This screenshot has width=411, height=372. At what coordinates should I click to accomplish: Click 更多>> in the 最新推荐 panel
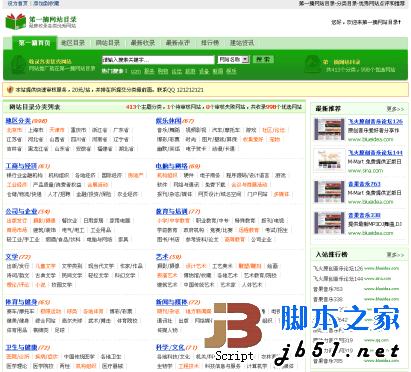pyautogui.click(x=395, y=109)
